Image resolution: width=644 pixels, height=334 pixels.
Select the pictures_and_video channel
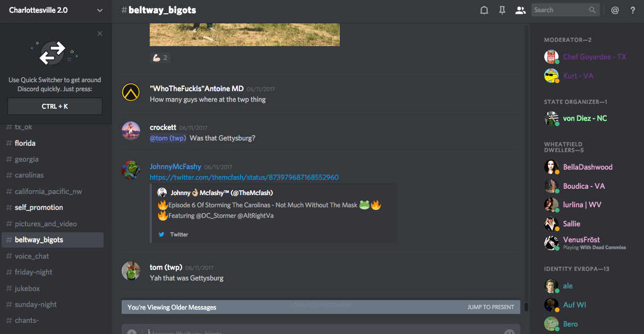[46, 224]
